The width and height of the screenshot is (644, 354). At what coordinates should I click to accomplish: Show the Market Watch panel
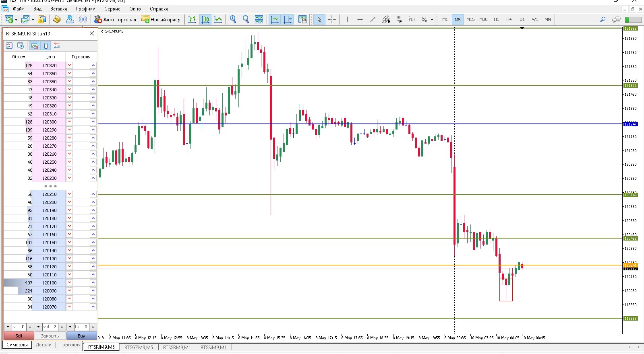42,19
